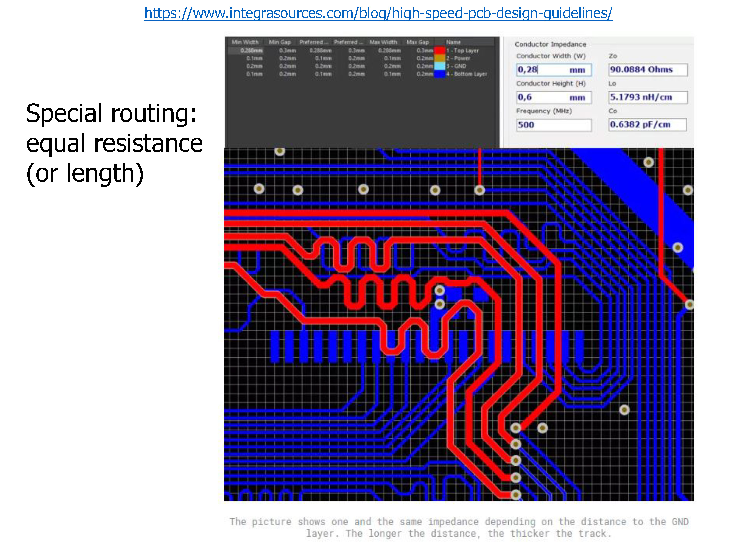Click the Conductor Width (W) input field
The image size is (747, 560).
554,70
